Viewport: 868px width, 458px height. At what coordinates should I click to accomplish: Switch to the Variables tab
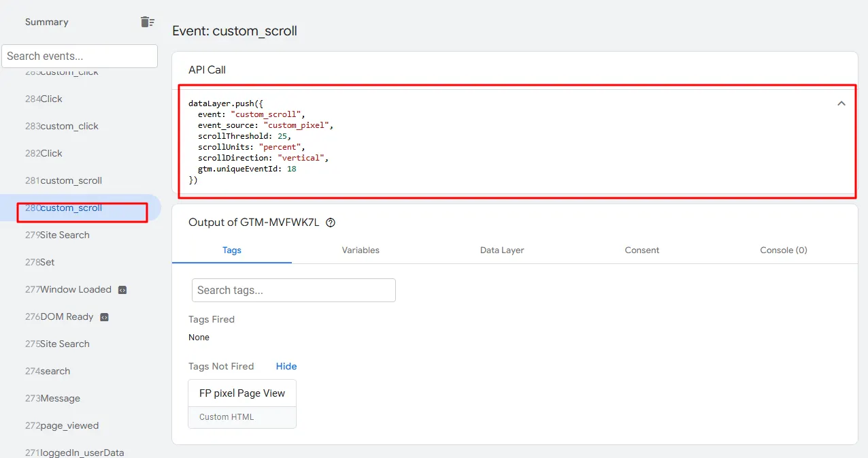[361, 250]
